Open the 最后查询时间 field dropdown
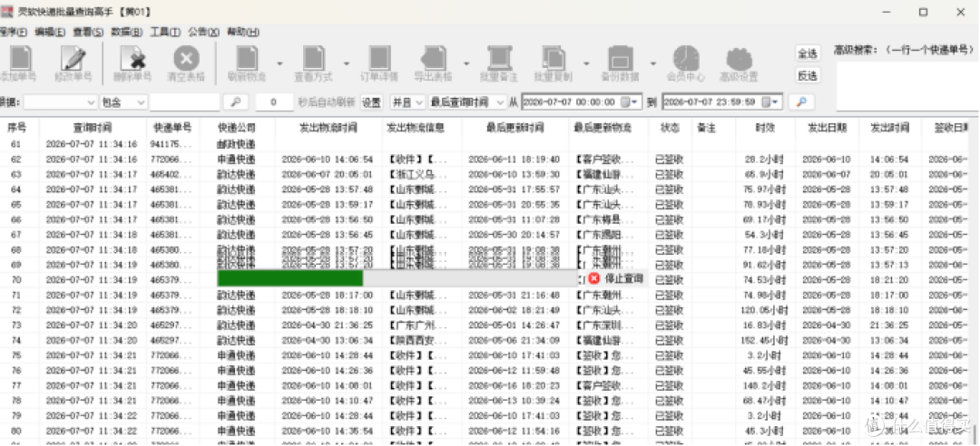980x446 pixels. click(467, 102)
